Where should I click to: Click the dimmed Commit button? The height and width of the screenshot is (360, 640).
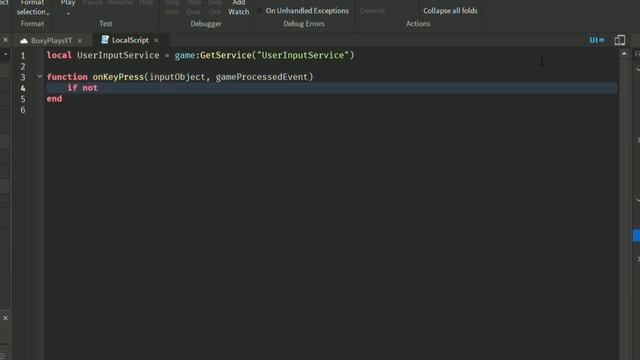point(372,11)
